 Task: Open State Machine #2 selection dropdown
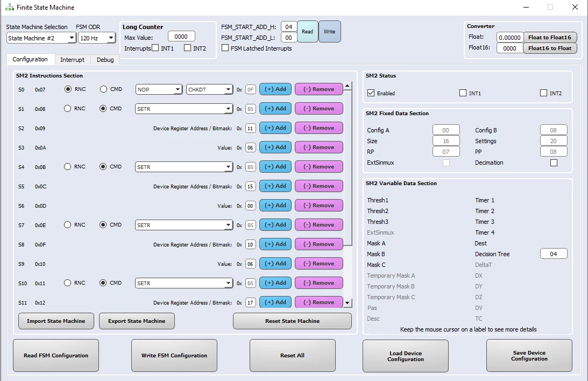[x=41, y=38]
